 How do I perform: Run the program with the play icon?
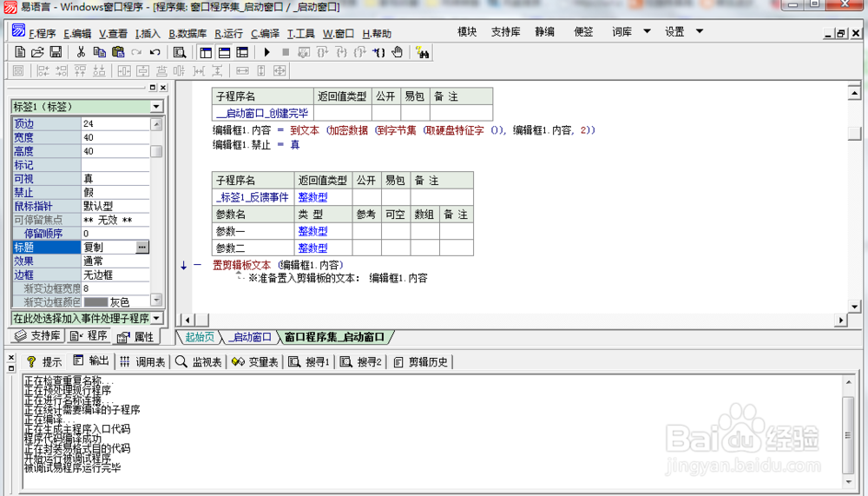(266, 52)
